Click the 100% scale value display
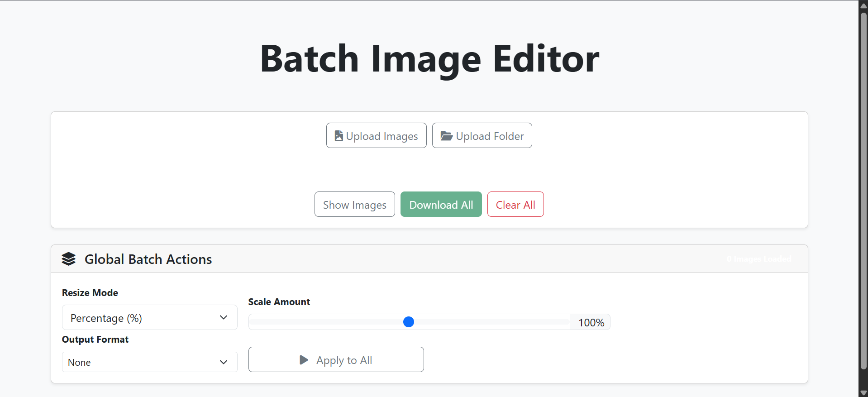Viewport: 868px width, 397px height. point(591,322)
